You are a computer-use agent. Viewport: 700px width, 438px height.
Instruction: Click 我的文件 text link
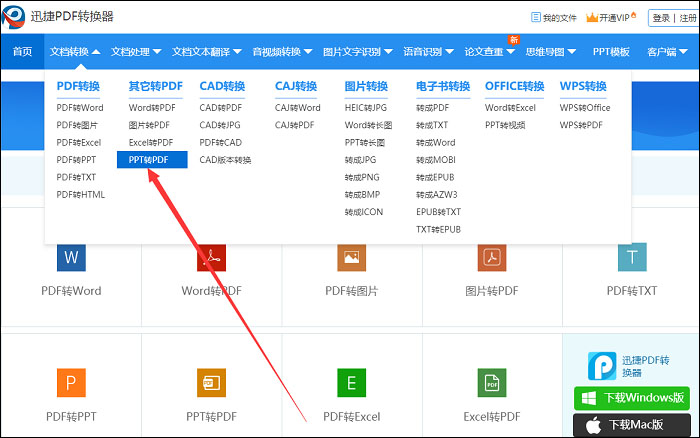tap(560, 18)
